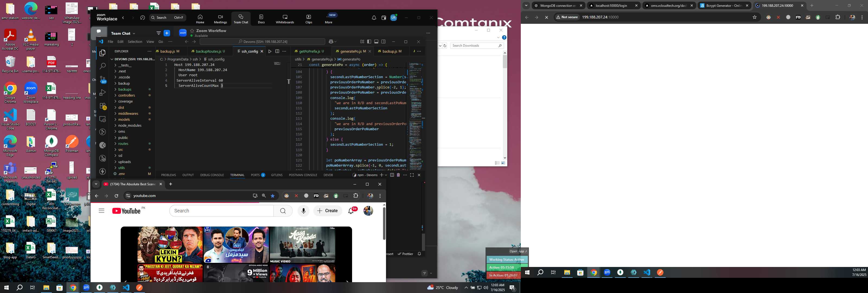The width and height of the screenshot is (868, 293).
Task: Click Search Downloads box in File Explorer
Action: click(477, 46)
